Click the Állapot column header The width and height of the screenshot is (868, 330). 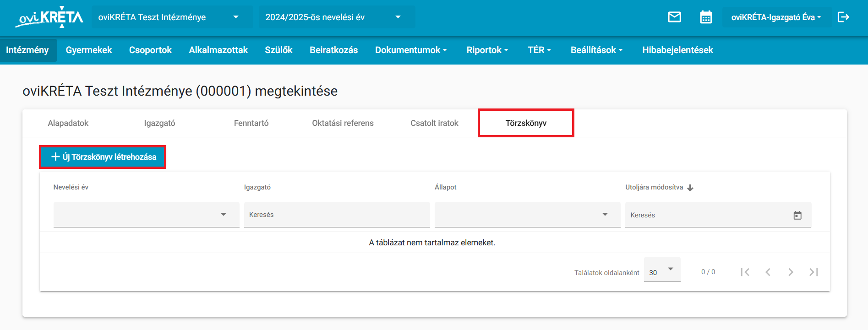pyautogui.click(x=446, y=187)
